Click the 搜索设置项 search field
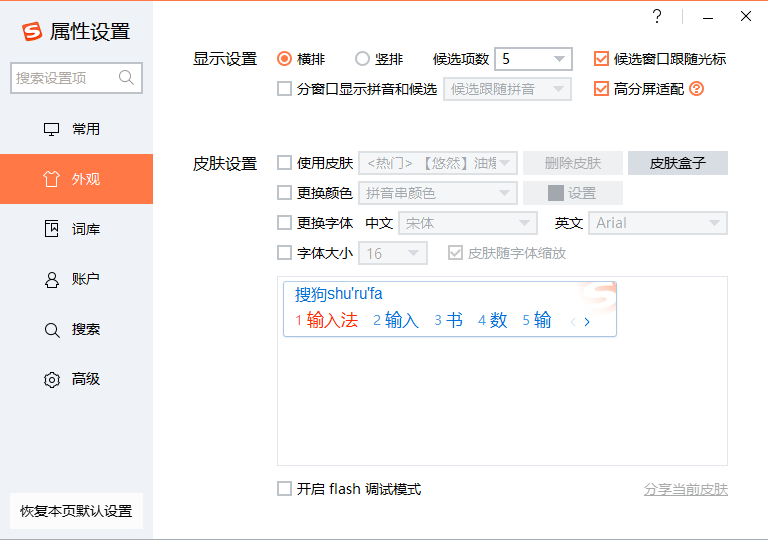The height and width of the screenshot is (540, 768). click(x=76, y=77)
